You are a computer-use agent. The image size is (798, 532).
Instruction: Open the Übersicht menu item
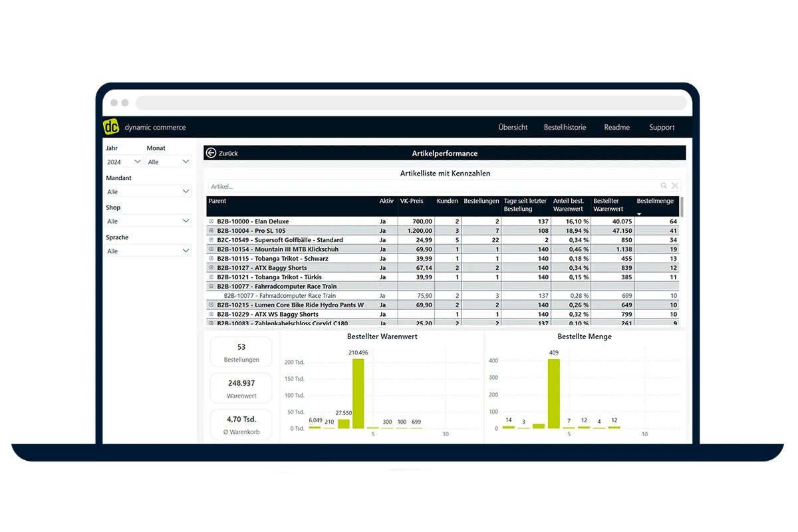pos(513,127)
